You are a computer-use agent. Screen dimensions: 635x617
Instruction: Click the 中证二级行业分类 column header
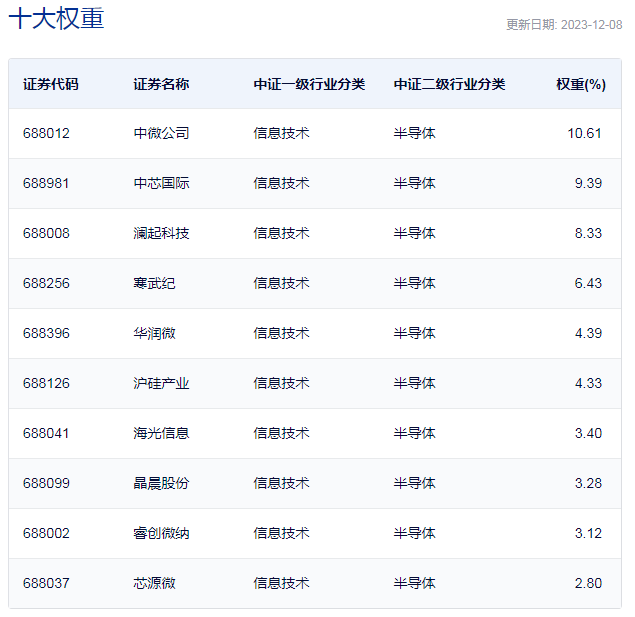pos(450,84)
